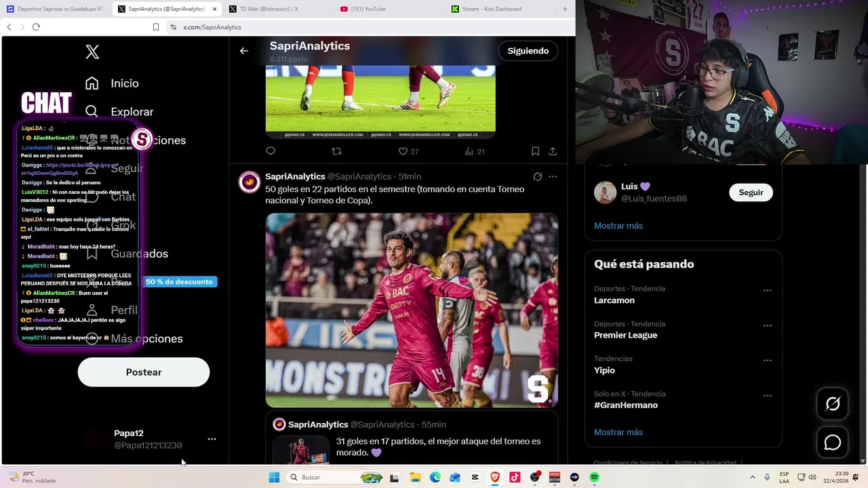Open the Larcamon trend
Viewport: 868px width, 488px height.
pyautogui.click(x=614, y=300)
